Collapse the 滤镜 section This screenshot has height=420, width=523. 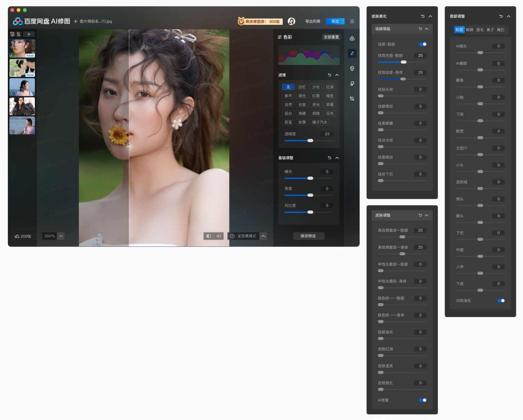click(x=337, y=75)
